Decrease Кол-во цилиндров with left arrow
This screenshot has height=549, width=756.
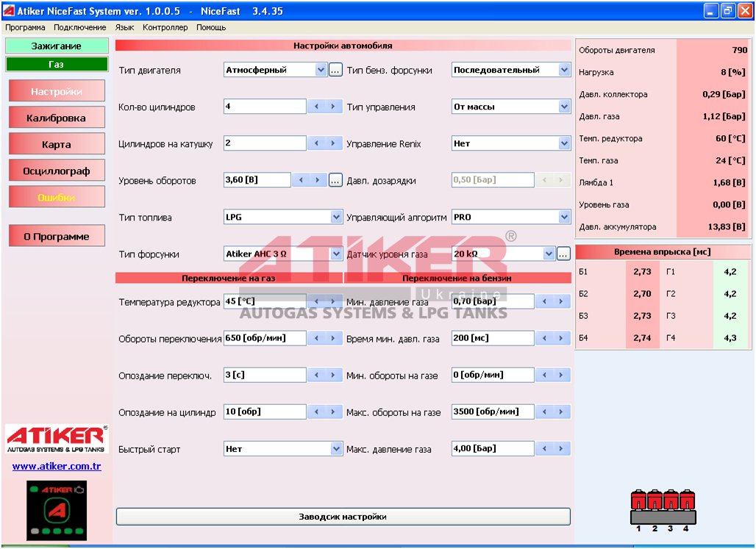tap(316, 107)
